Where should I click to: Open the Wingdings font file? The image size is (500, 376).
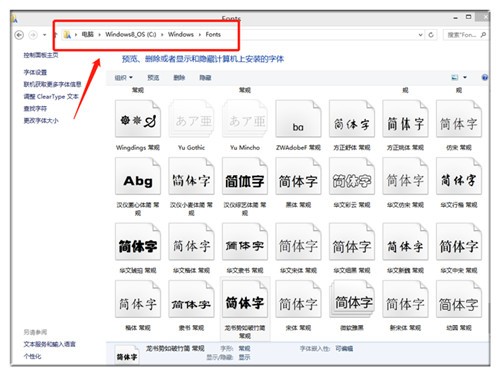point(138,119)
